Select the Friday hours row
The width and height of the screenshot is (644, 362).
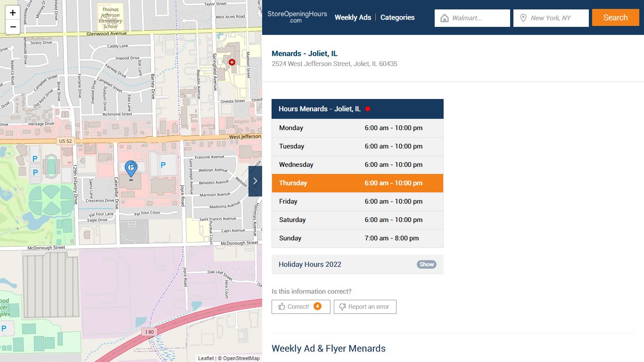click(357, 201)
